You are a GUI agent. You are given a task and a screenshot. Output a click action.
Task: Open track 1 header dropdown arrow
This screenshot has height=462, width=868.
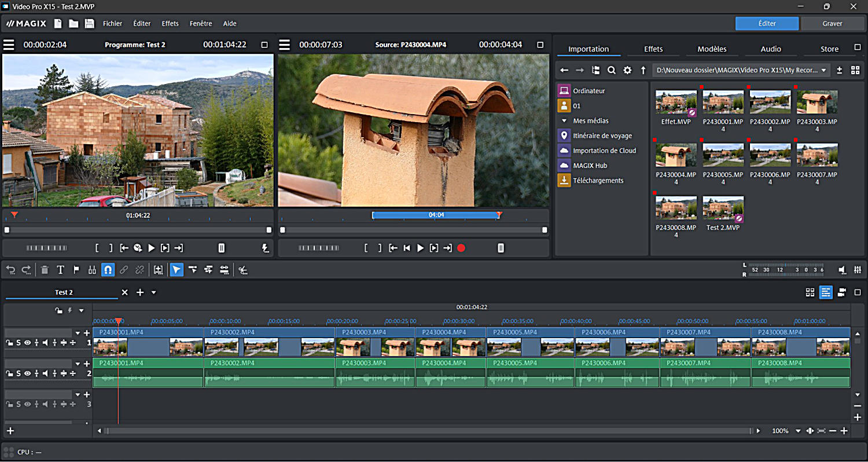[x=78, y=333]
